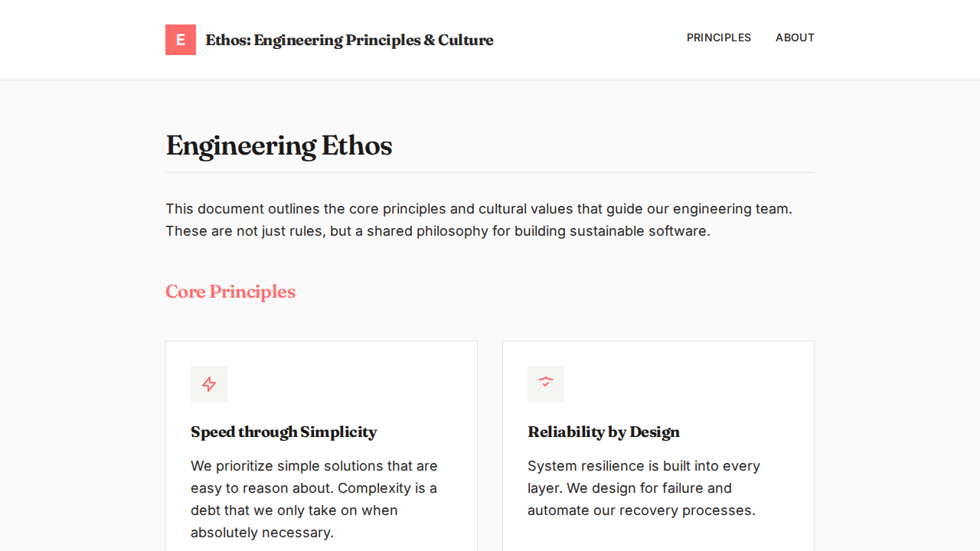980x551 pixels.
Task: Open the PRINCIPLES navigation link
Action: 718,37
